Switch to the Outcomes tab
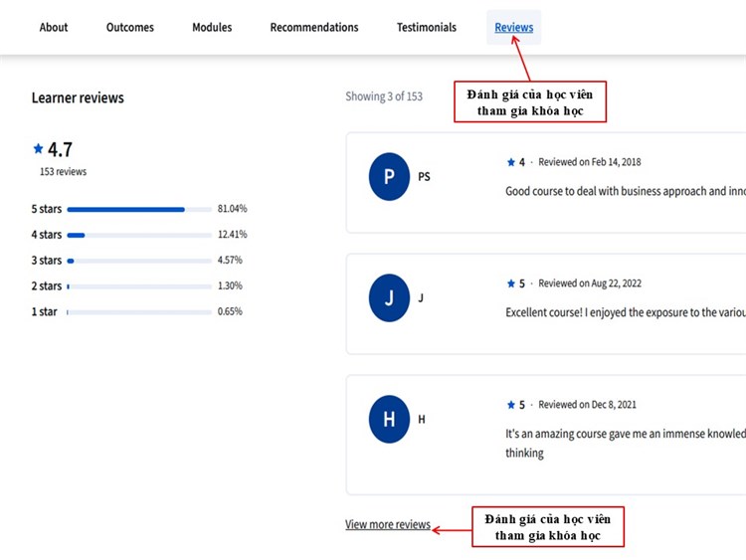The width and height of the screenshot is (746, 560). coord(130,28)
